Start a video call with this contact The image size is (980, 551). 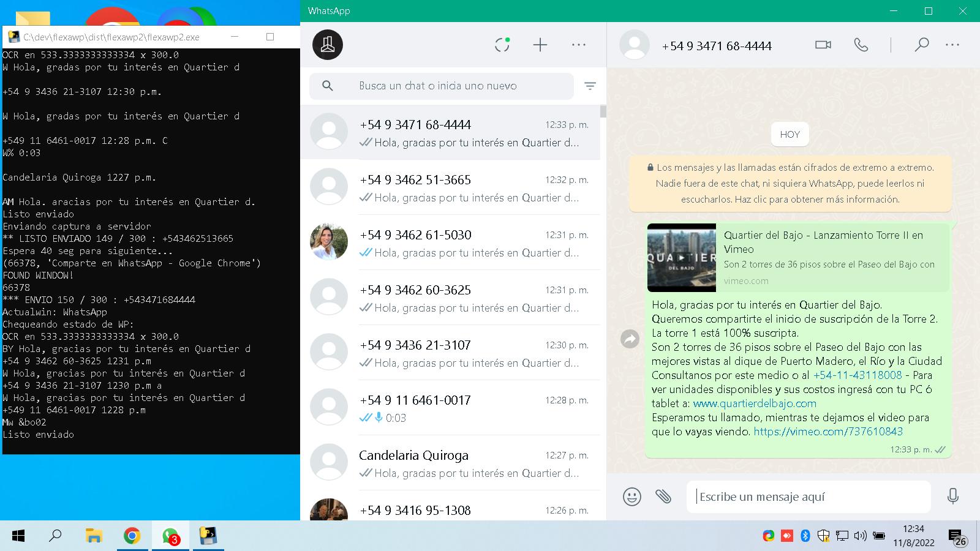[x=823, y=45]
